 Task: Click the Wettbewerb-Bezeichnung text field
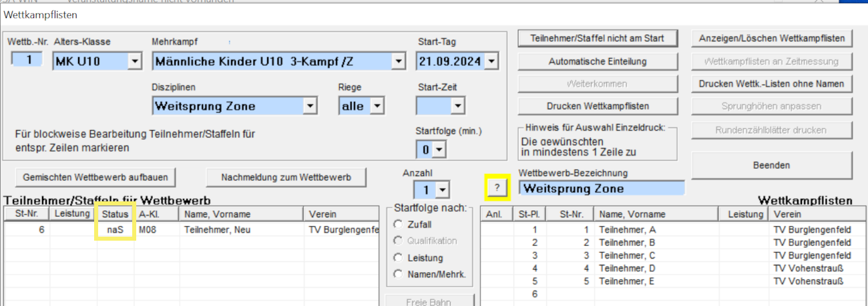tap(601, 189)
